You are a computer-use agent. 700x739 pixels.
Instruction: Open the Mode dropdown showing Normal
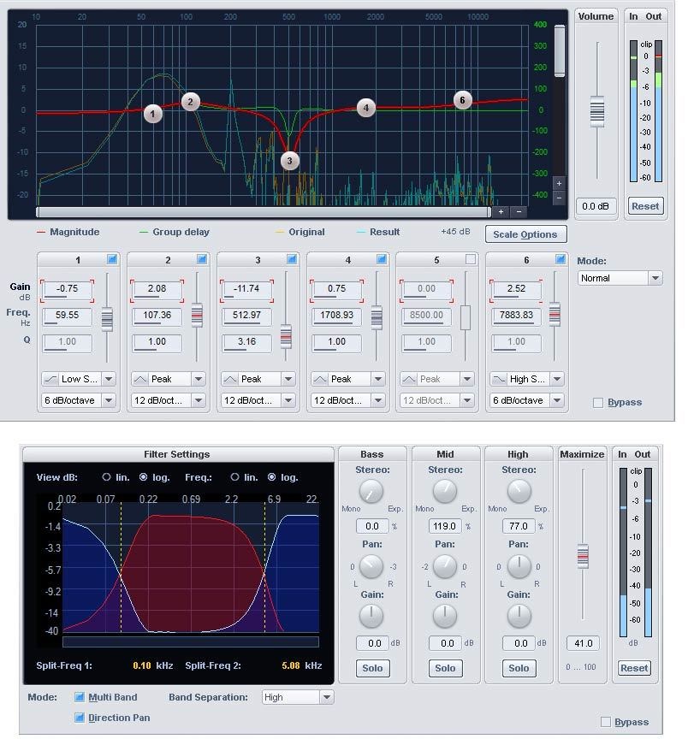pyautogui.click(x=620, y=278)
